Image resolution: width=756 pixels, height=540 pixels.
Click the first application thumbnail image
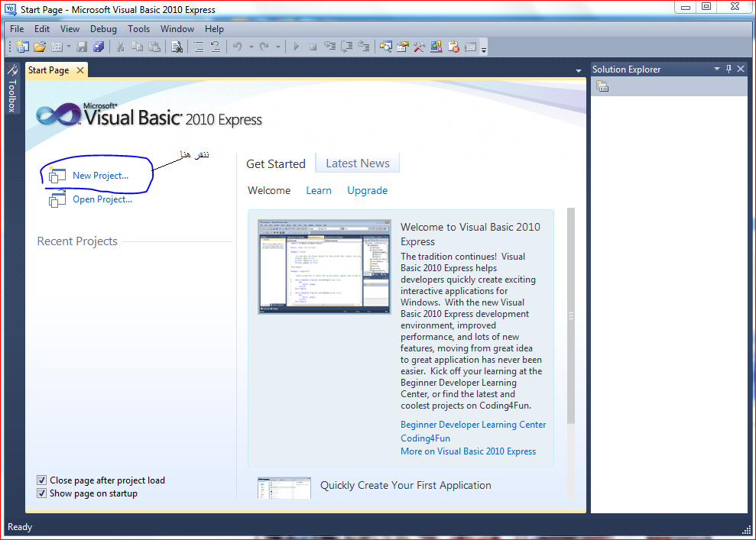(284, 488)
